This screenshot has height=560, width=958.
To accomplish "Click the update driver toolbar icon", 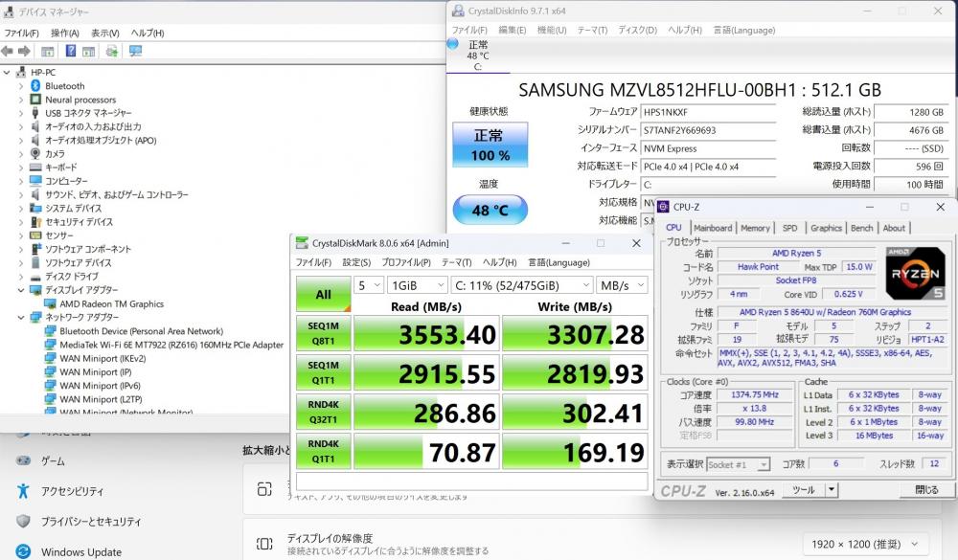I will 112,51.
